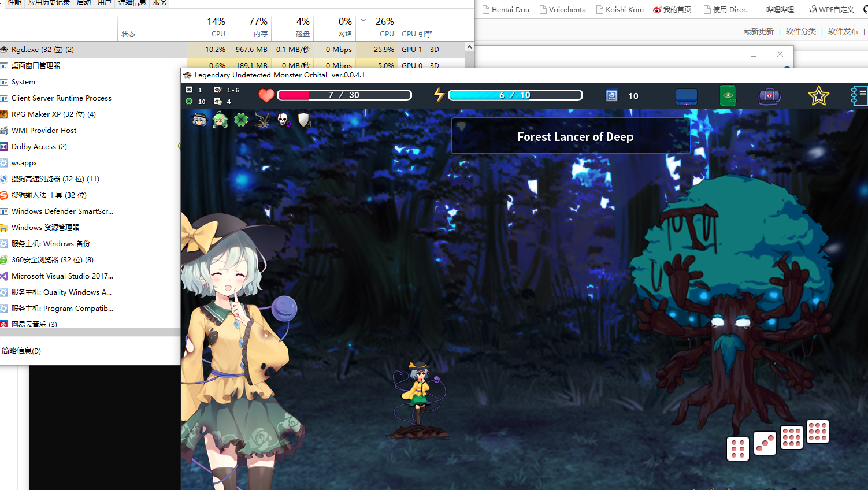Open the purple duffel bag inventory icon
The width and height of the screenshot is (868, 490).
tap(769, 96)
